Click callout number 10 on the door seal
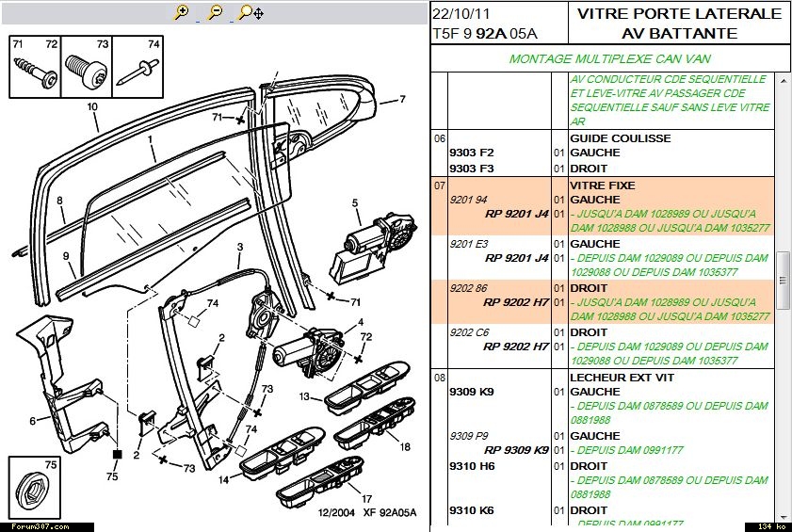792x532 pixels. 92,107
